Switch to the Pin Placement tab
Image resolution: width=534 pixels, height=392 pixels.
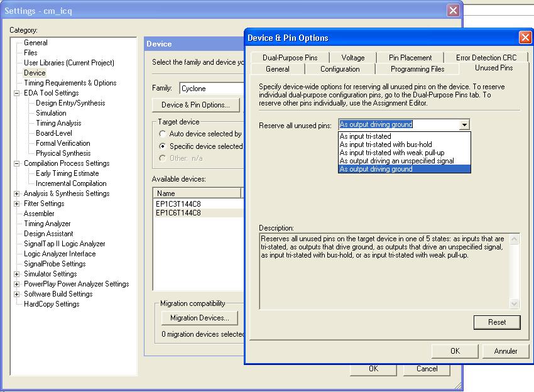(410, 58)
